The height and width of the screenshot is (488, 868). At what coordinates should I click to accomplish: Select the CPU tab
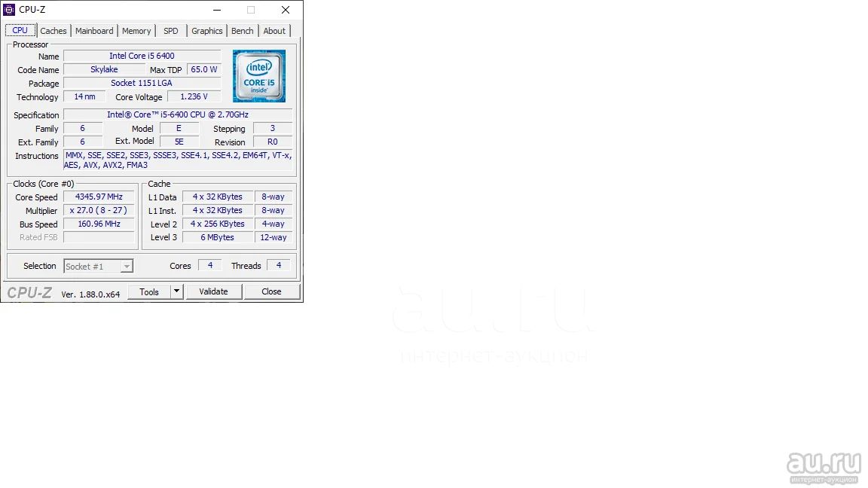20,30
